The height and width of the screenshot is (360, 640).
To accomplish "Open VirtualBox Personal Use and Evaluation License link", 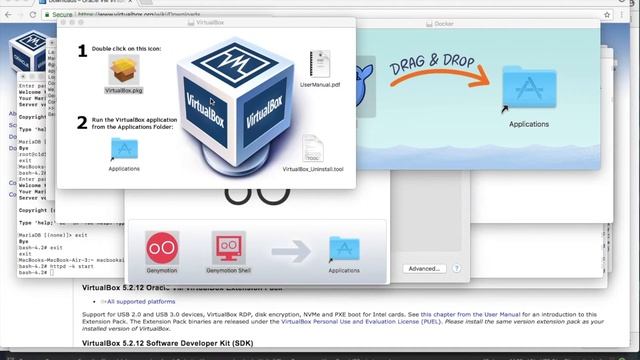I will (361, 322).
